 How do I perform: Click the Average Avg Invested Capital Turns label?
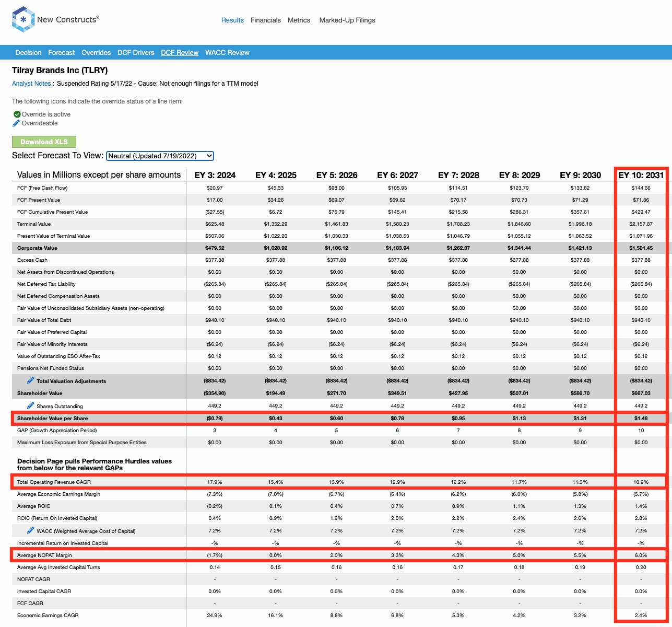[58, 567]
